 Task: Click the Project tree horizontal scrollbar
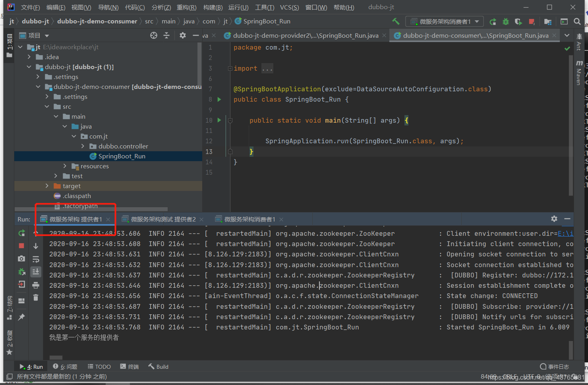click(91, 209)
